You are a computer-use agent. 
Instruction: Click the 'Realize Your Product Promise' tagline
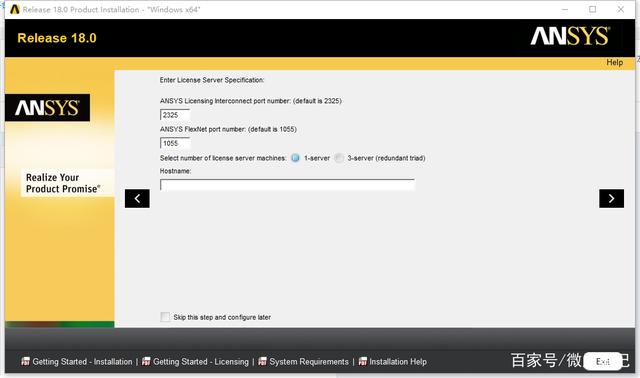point(63,183)
